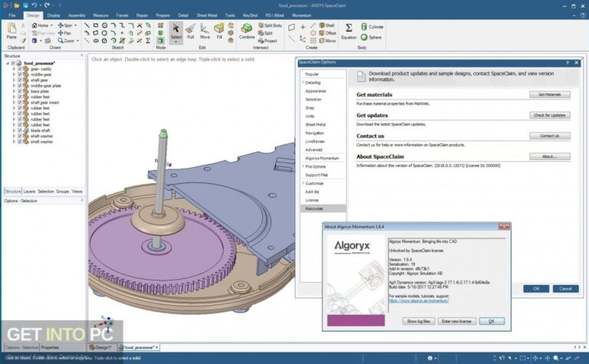The height and width of the screenshot is (364, 589).
Task: Open the algoryx.se momentum link
Action: click(419, 300)
